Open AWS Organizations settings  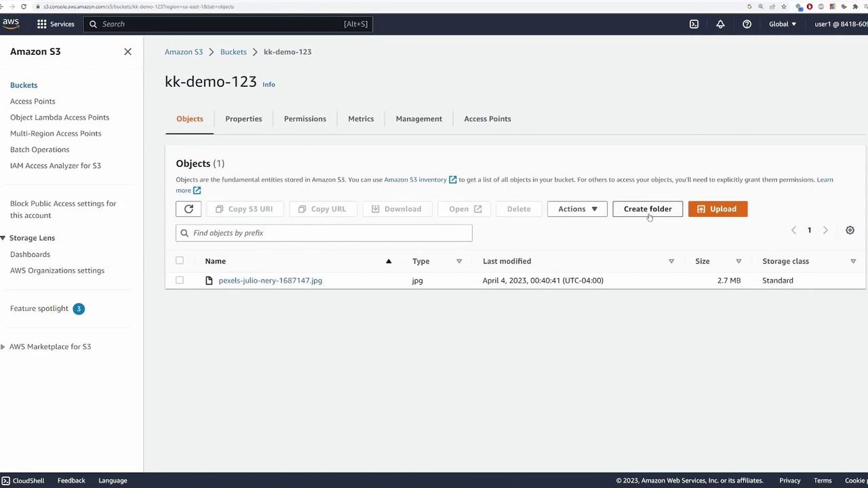pyautogui.click(x=57, y=270)
